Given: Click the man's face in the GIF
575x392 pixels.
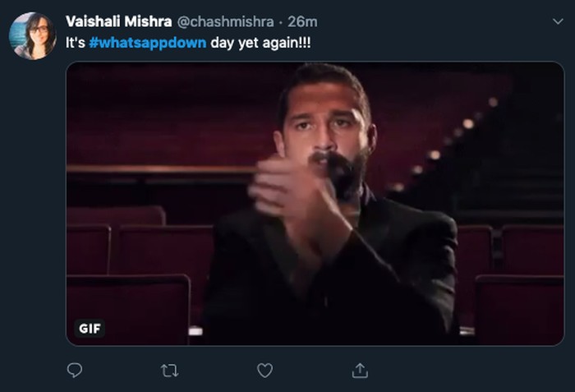Looking at the screenshot, I should [324, 123].
